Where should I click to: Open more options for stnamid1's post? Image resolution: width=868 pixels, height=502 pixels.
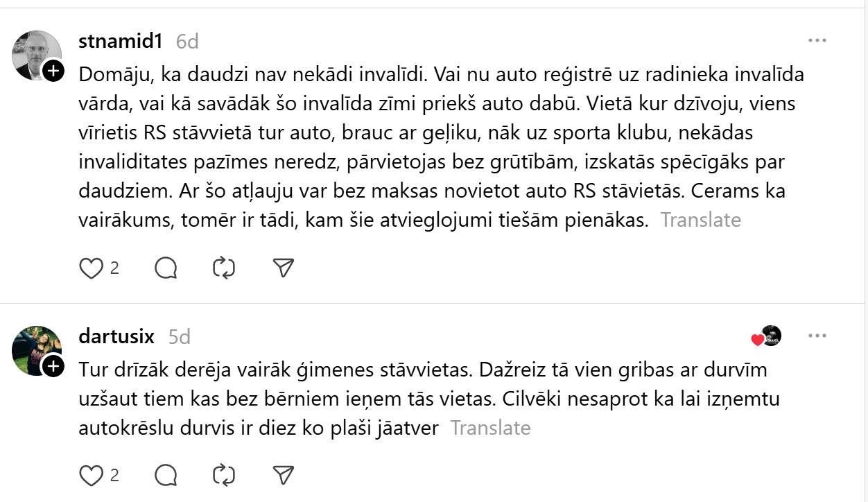click(x=817, y=41)
